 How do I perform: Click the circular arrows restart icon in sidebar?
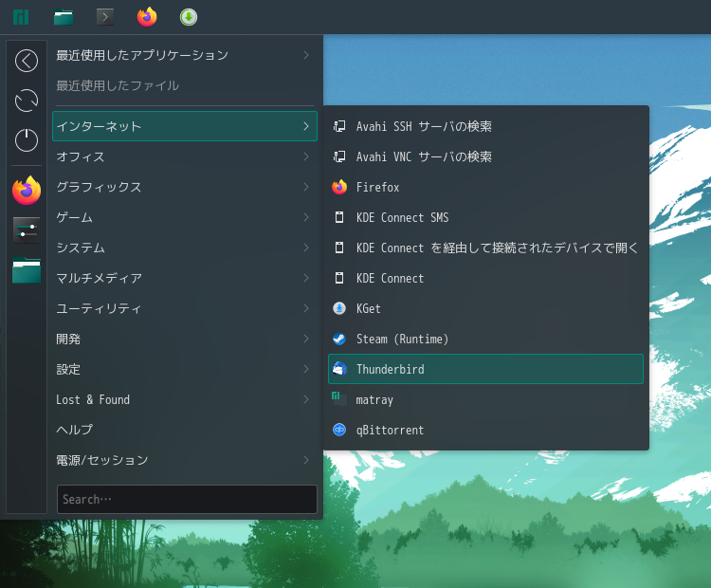click(27, 101)
